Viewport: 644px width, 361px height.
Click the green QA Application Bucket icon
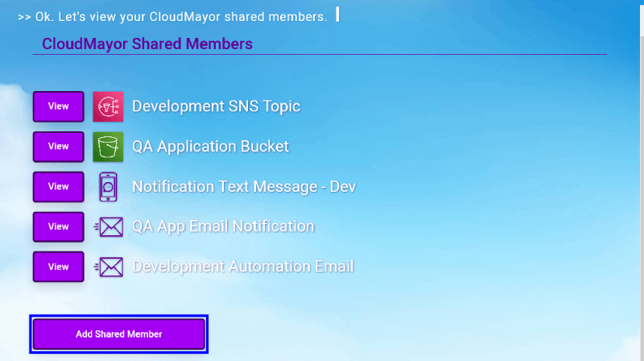click(x=108, y=147)
